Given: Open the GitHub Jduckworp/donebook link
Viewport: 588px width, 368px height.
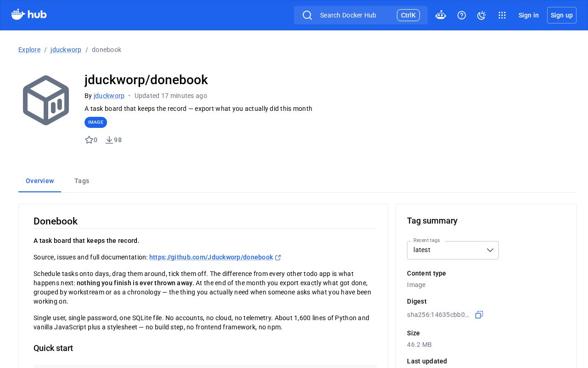Looking at the screenshot, I should pyautogui.click(x=211, y=257).
